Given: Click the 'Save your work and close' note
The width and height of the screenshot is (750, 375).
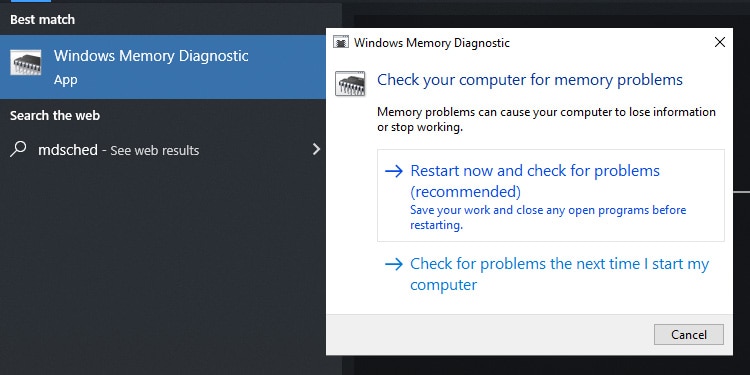Looking at the screenshot, I should pyautogui.click(x=548, y=217).
